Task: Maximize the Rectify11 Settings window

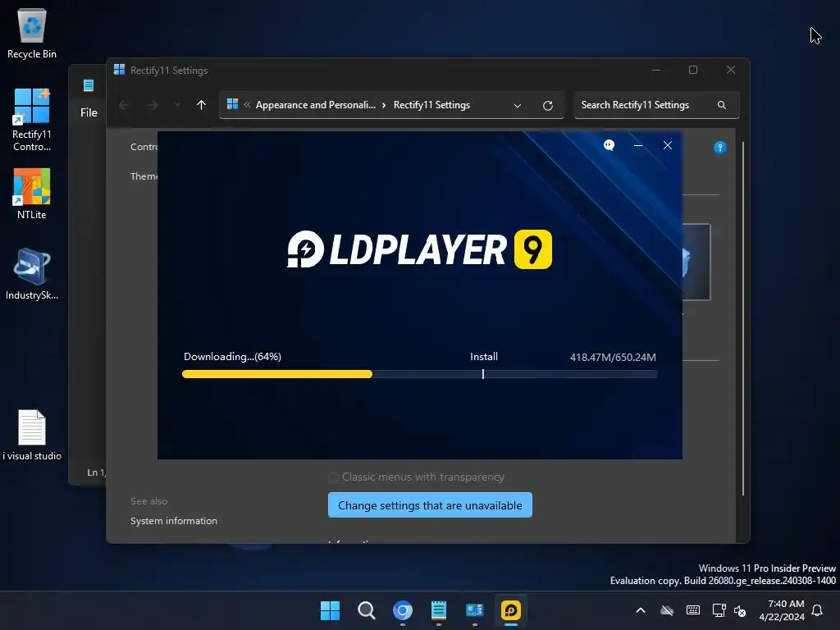Action: 692,71
